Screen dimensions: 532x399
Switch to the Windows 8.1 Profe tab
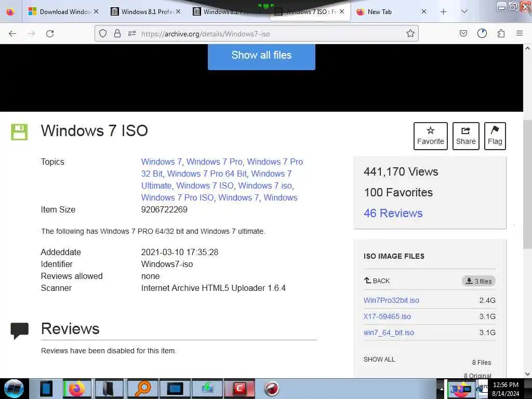[147, 12]
